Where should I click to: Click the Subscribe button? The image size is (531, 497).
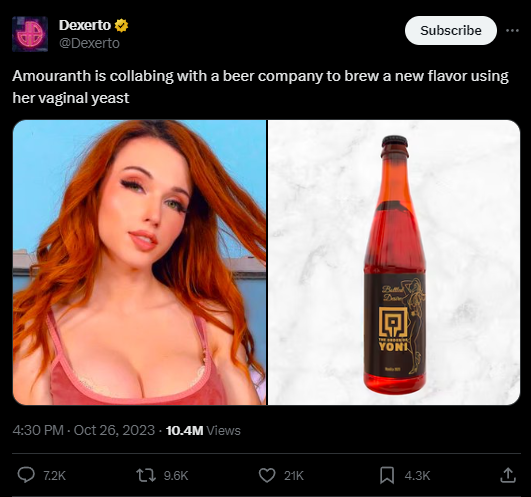[451, 30]
